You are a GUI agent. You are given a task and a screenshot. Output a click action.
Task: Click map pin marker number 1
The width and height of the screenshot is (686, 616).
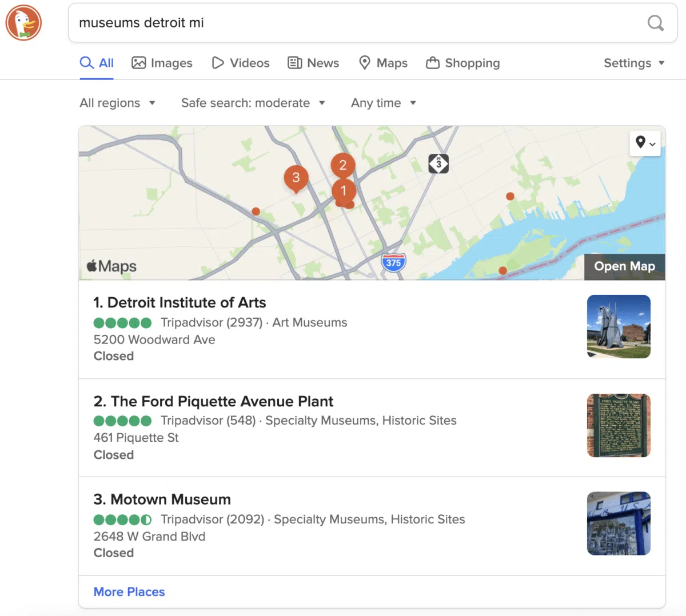344,191
